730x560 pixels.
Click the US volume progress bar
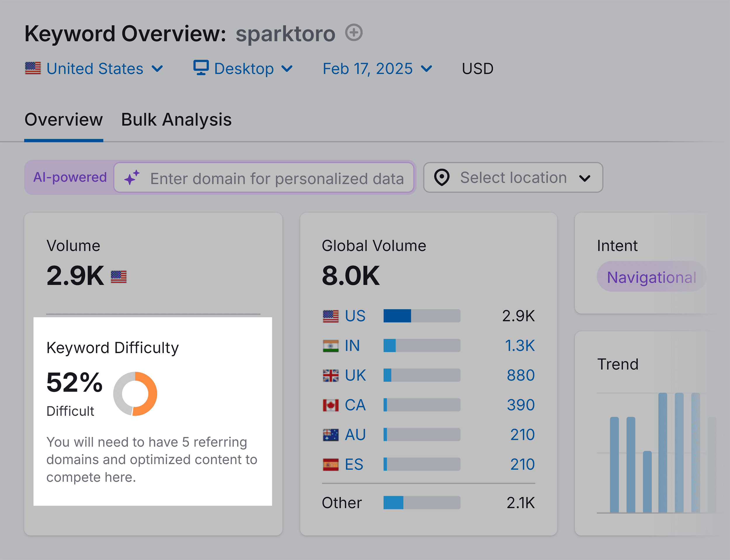point(422,316)
